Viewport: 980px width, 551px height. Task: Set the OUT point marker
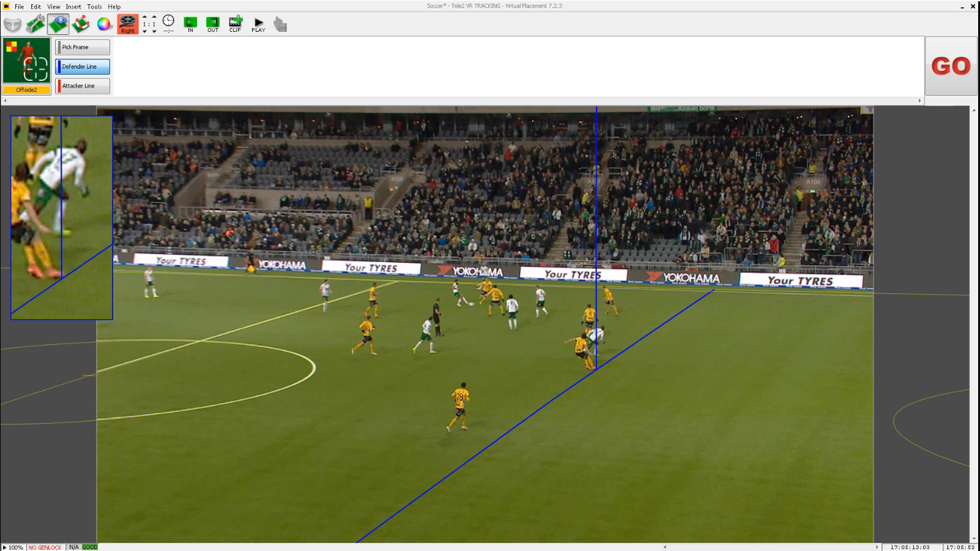[x=212, y=24]
